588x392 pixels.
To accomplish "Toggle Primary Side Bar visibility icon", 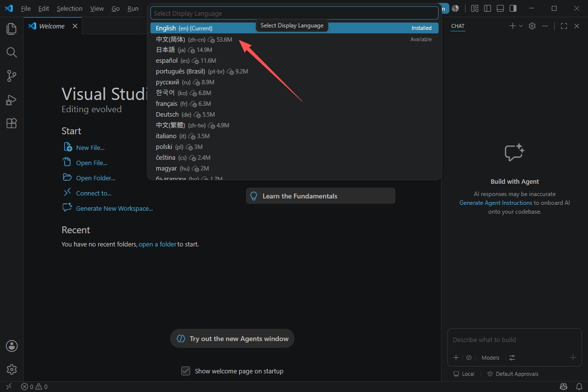I will [x=488, y=8].
